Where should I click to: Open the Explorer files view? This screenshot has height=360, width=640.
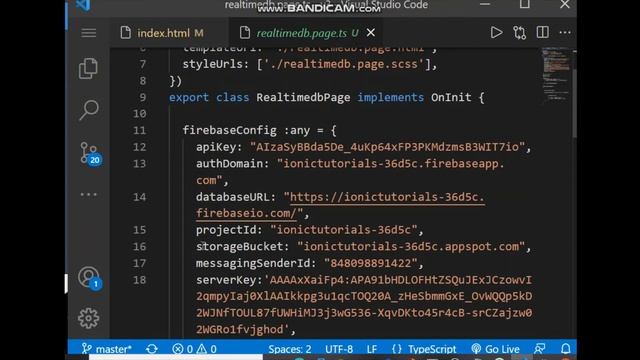(89, 68)
